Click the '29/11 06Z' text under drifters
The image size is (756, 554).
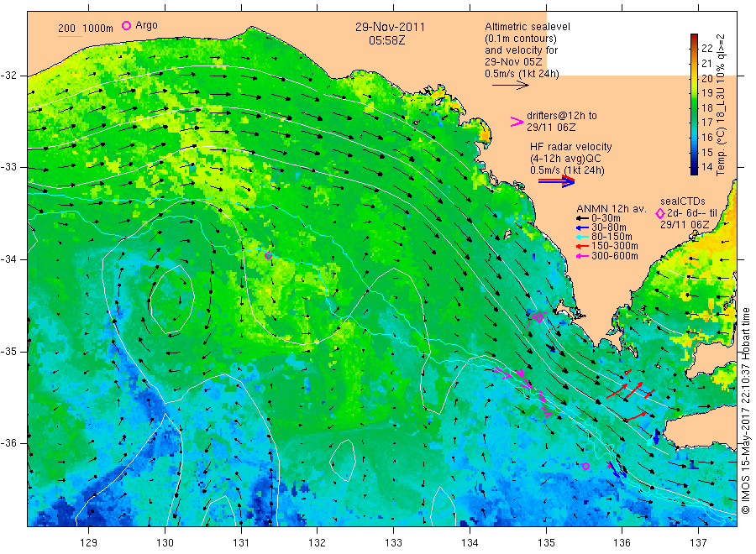(551, 128)
